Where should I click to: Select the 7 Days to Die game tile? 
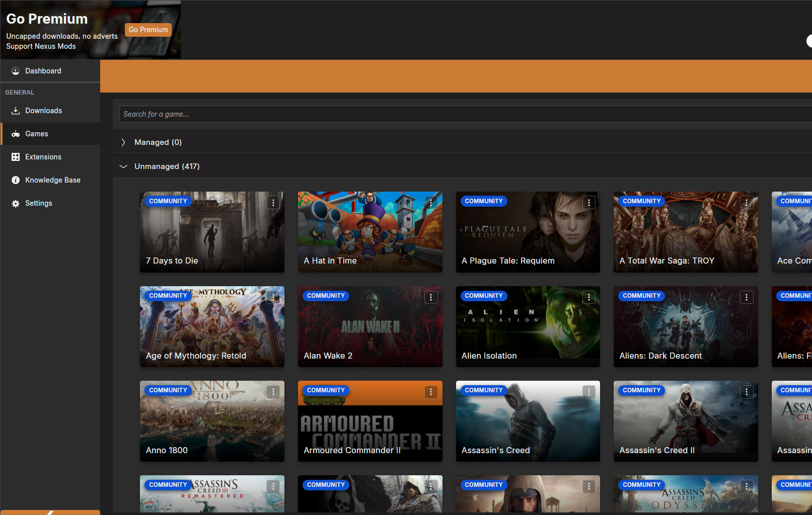coord(212,232)
